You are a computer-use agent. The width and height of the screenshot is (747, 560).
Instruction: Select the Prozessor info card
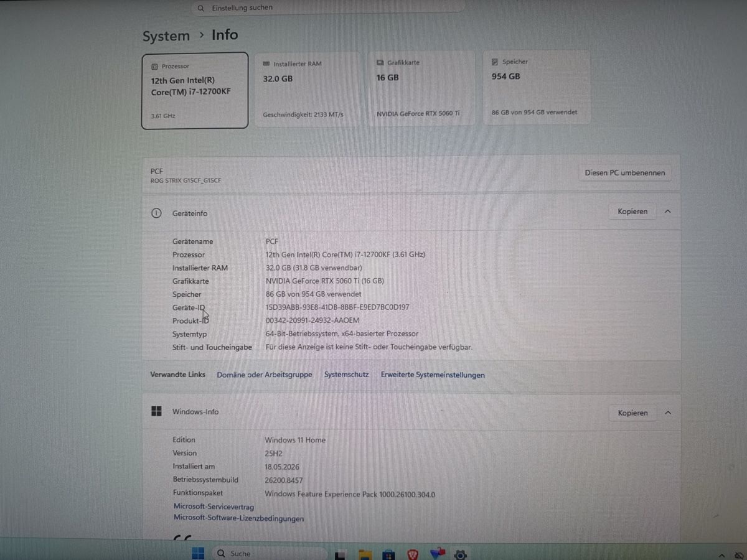coord(195,90)
